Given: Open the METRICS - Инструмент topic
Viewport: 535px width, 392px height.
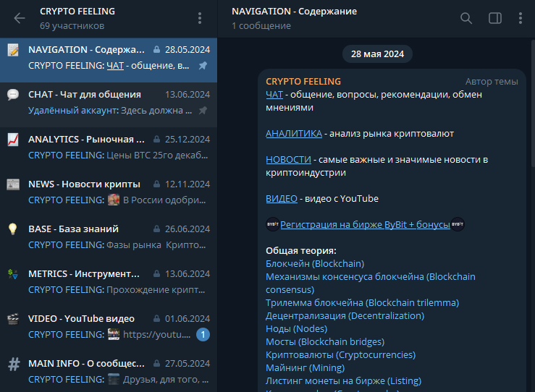Looking at the screenshot, I should [x=109, y=285].
